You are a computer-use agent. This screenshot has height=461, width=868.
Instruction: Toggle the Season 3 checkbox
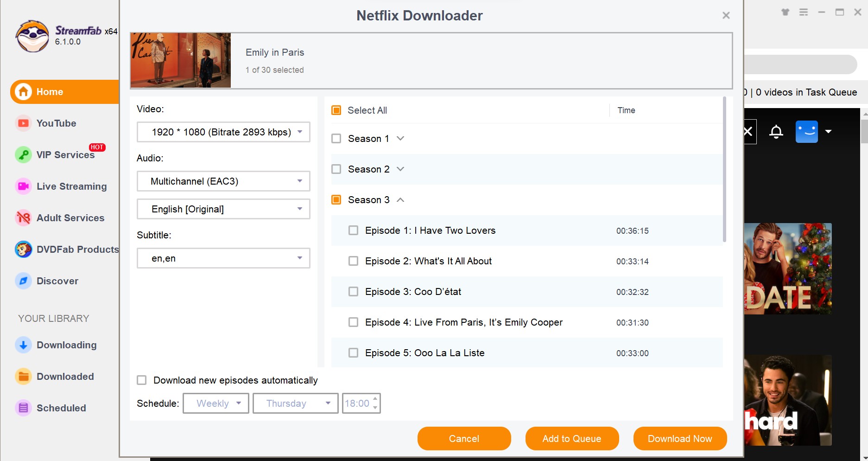click(x=336, y=200)
